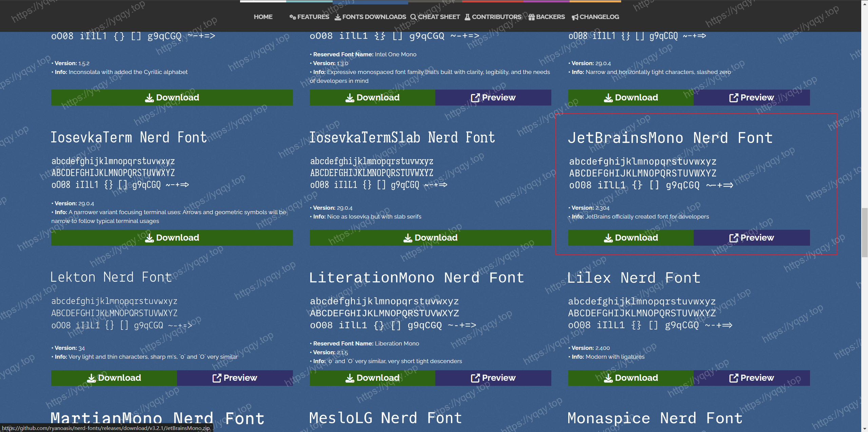Viewport: 868px width, 432px height.
Task: Download Lilex Nerd Font
Action: pyautogui.click(x=631, y=378)
